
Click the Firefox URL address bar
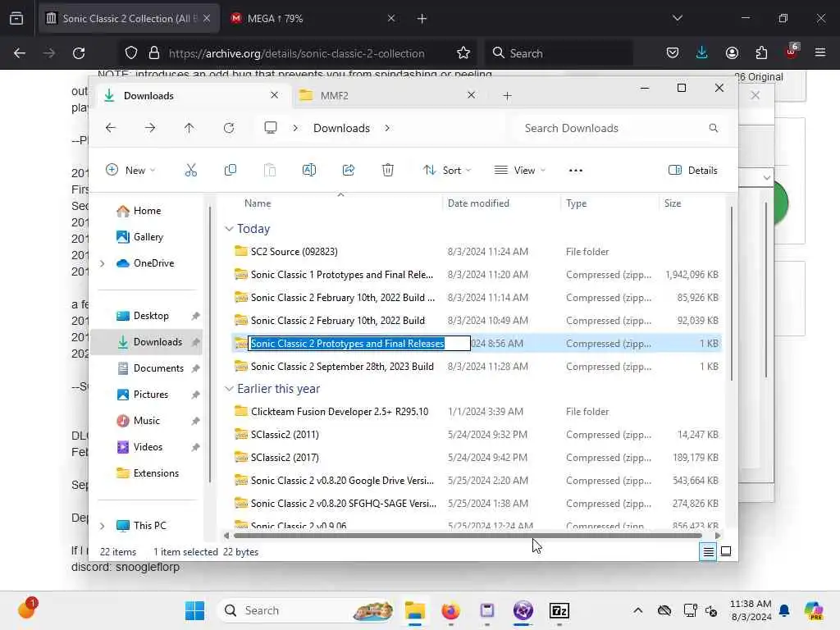coord(296,53)
